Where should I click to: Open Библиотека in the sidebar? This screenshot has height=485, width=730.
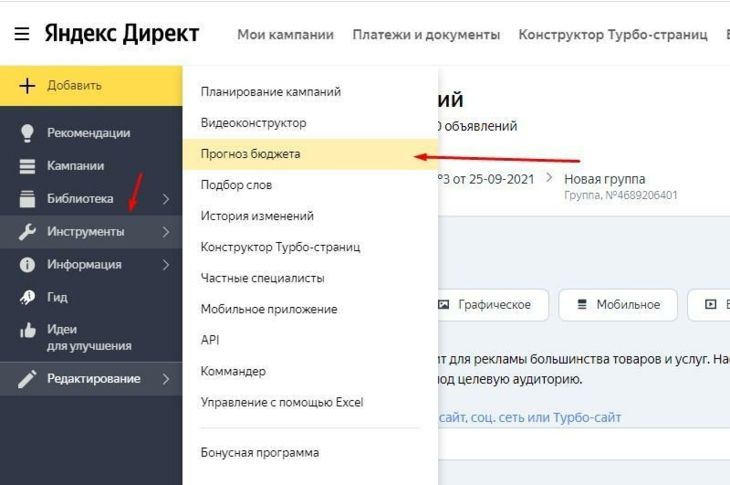pos(91,199)
